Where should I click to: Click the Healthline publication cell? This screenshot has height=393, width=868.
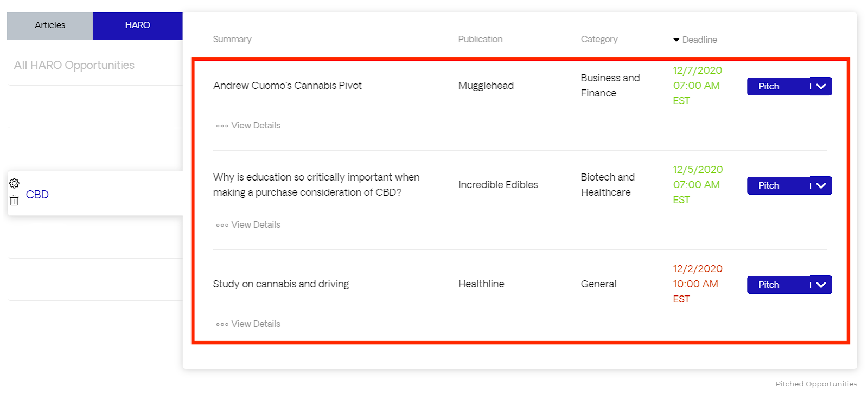(481, 284)
